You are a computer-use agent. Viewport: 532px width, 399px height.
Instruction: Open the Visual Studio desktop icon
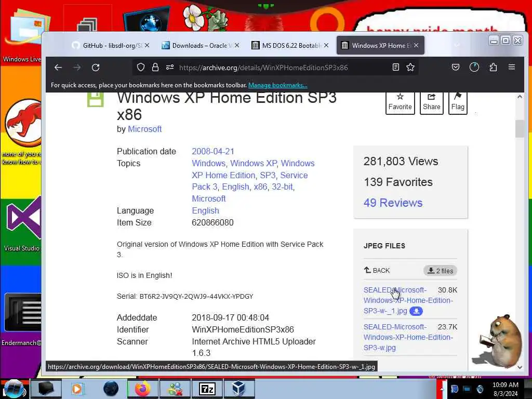22,224
